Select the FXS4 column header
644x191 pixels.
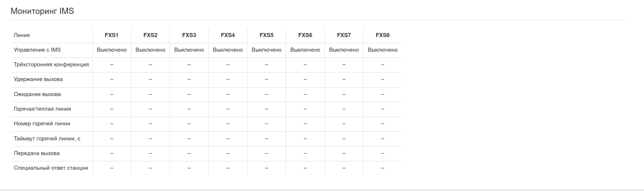pos(228,35)
